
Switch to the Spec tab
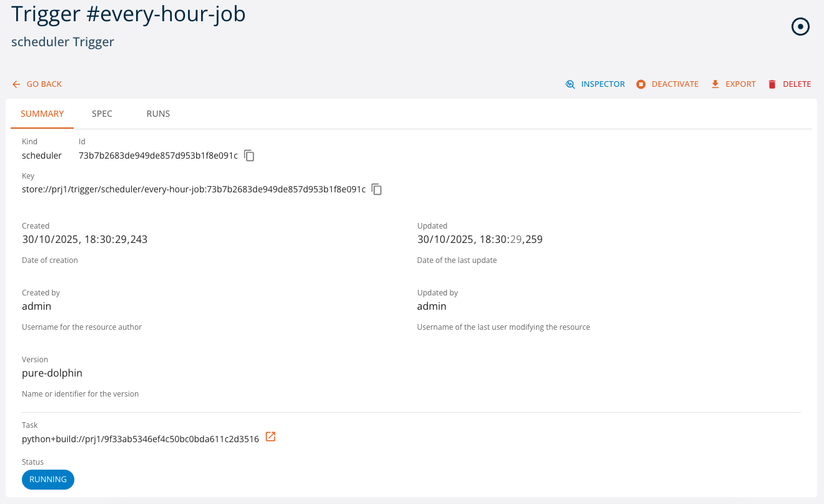pos(102,114)
